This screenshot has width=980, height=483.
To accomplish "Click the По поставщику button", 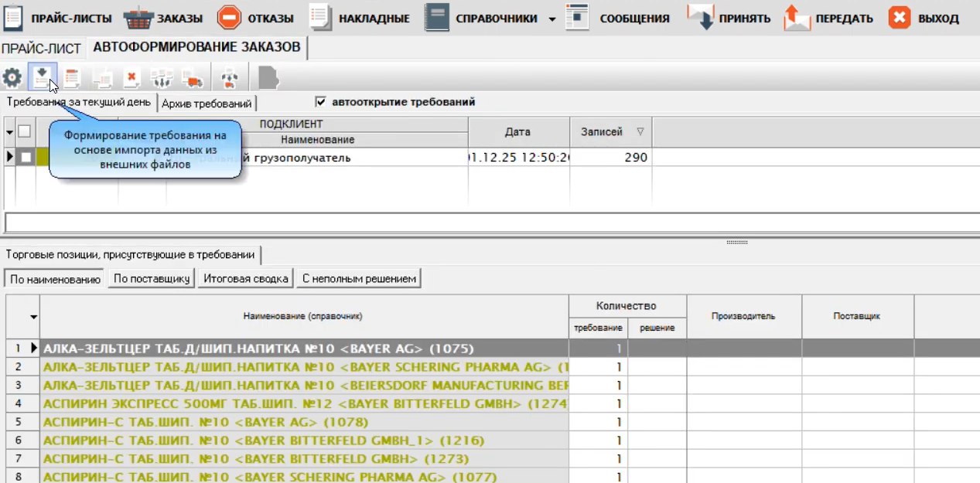I will (152, 279).
